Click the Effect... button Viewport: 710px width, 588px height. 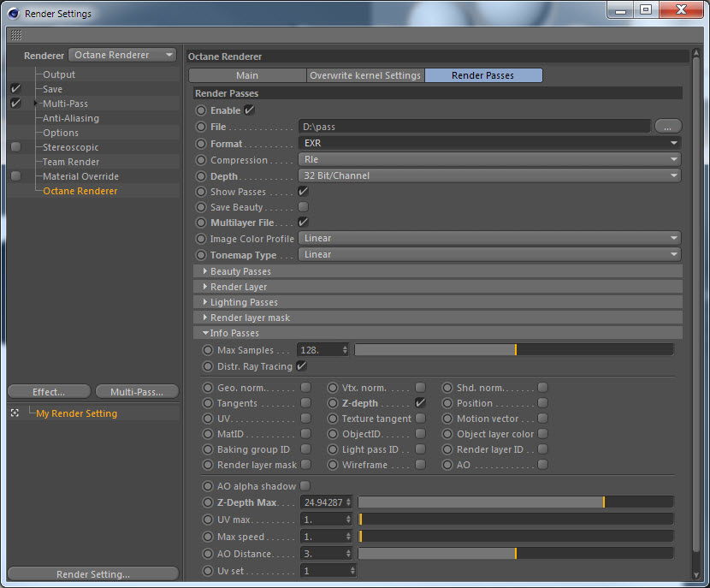tap(49, 392)
